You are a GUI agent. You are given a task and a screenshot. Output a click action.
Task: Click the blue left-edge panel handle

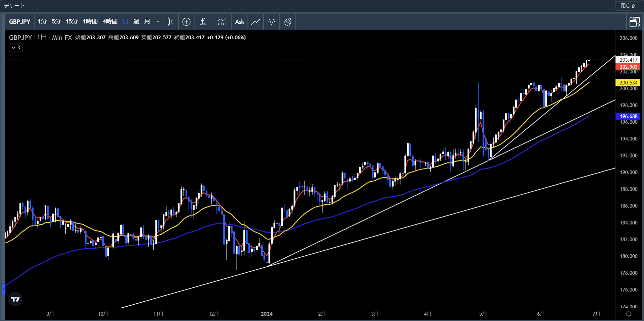pos(3,289)
